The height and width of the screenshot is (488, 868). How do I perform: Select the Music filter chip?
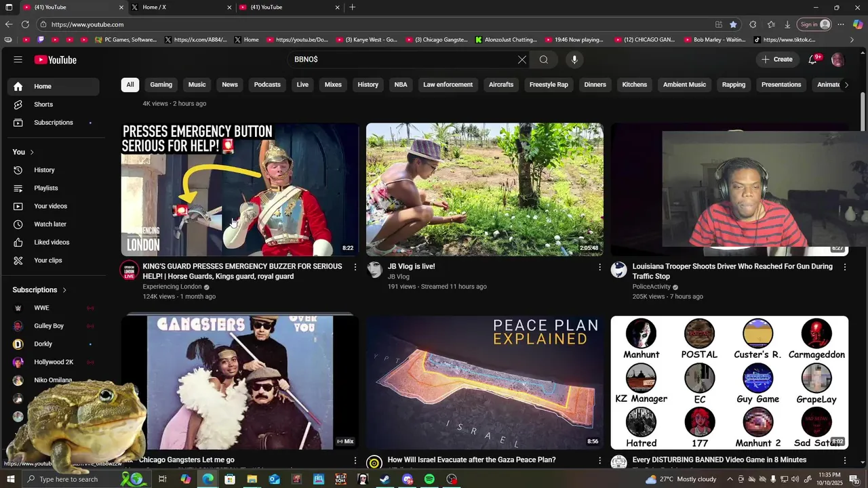tap(197, 85)
